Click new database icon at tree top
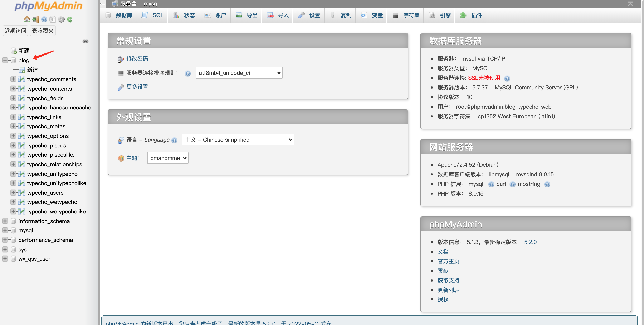 (x=14, y=51)
